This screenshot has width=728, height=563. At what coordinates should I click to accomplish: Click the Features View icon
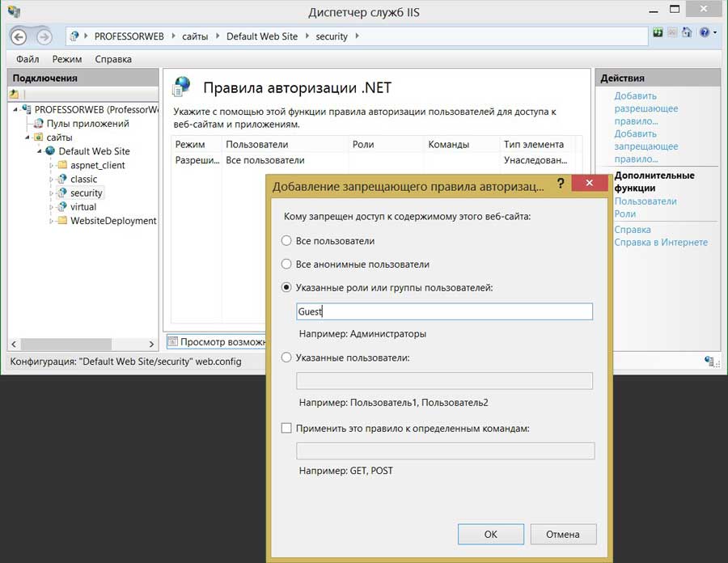173,341
